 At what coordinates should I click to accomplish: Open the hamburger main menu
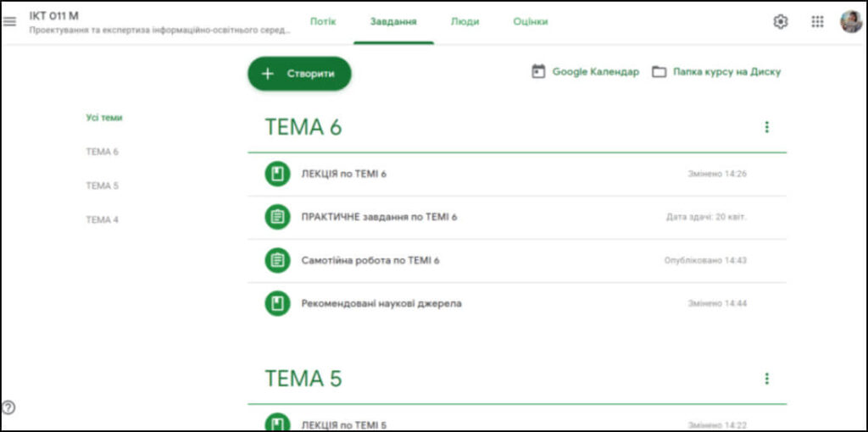(10, 22)
